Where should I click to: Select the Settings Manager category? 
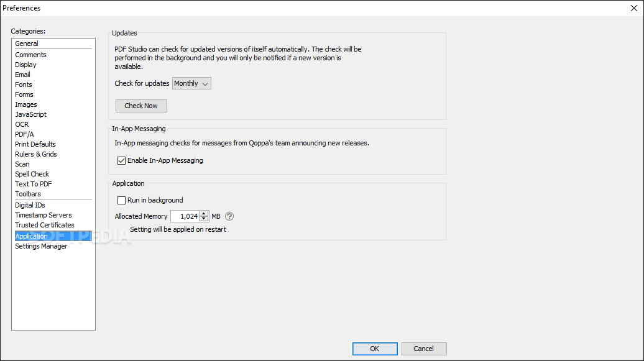click(x=41, y=246)
